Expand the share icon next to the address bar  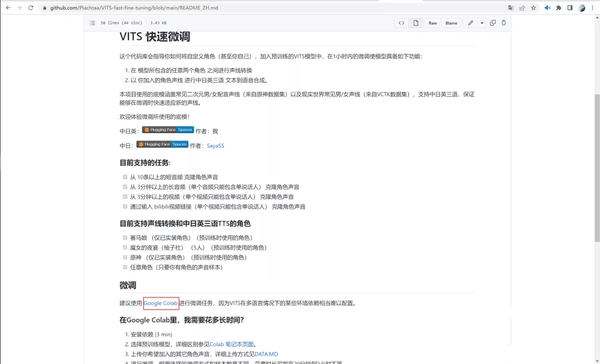coord(522,8)
